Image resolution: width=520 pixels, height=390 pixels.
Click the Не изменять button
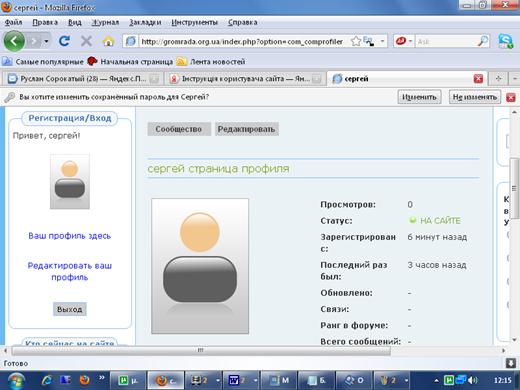(x=475, y=97)
